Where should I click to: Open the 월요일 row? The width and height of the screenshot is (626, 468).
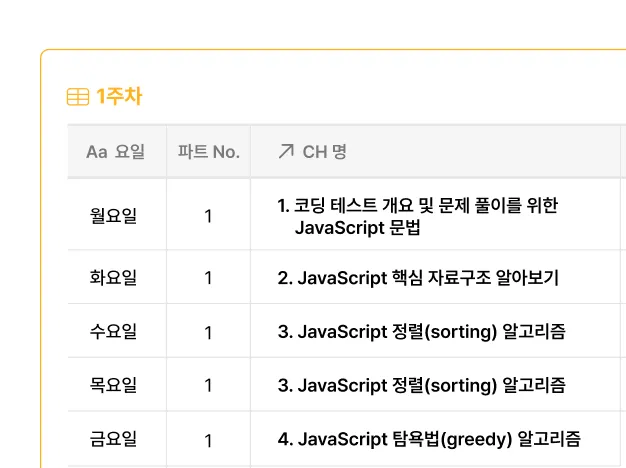pyautogui.click(x=113, y=216)
